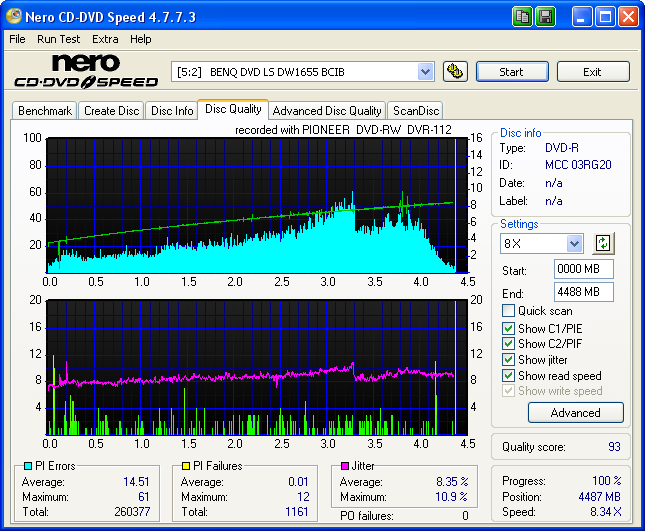Open the Advanced Disc Quality tab
Image resolution: width=645 pixels, height=531 pixels.
coord(327,111)
